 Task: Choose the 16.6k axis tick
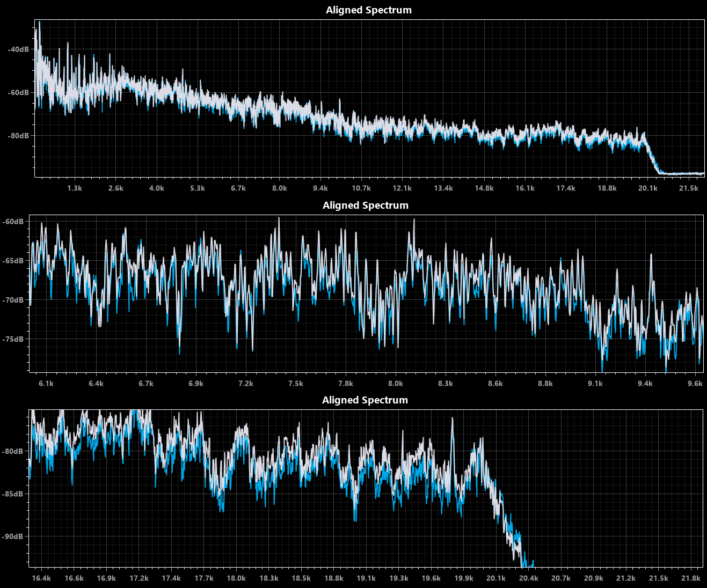[74, 578]
